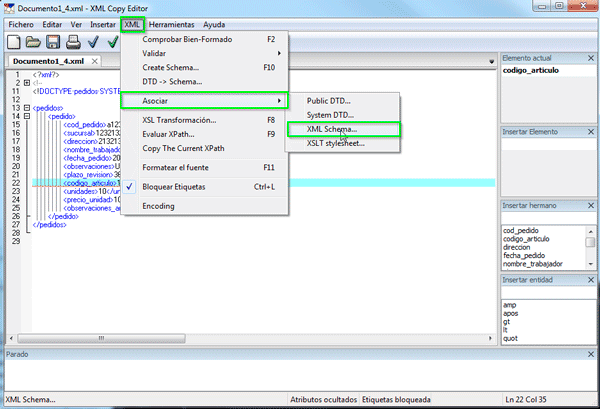Close the Elemento actual panel
This screenshot has width=600, height=409.
(592, 59)
